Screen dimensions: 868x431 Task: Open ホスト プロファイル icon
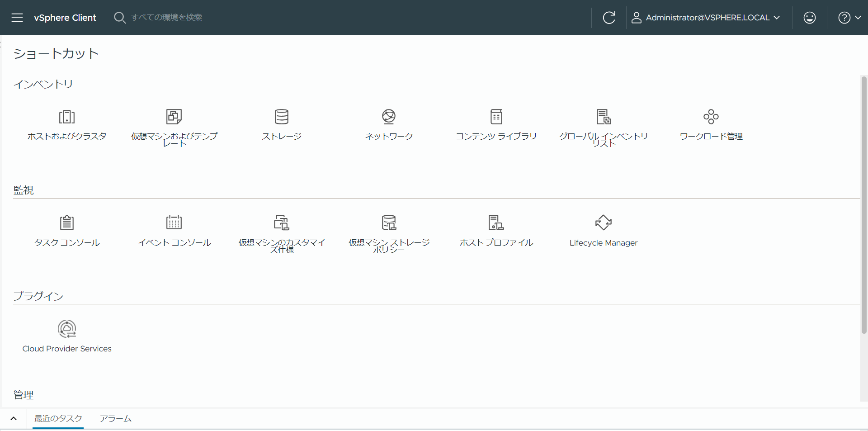coord(496,223)
